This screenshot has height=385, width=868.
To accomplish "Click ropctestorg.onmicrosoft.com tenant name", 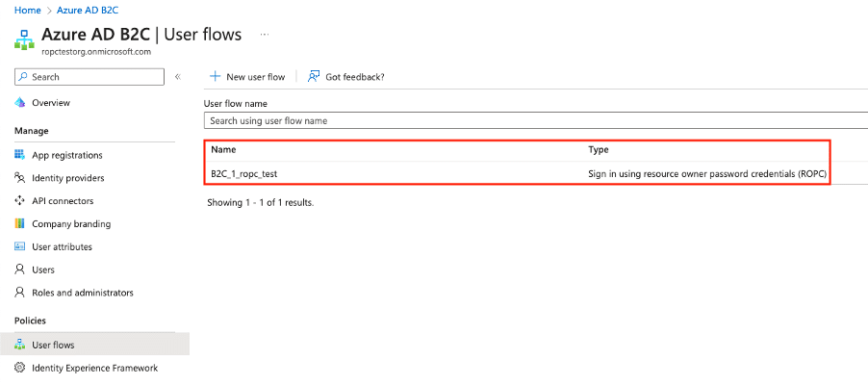I will (96, 52).
